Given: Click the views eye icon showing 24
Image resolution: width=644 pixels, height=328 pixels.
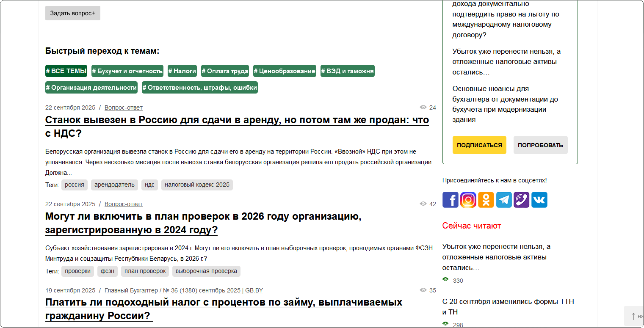Looking at the screenshot, I should [x=423, y=107].
